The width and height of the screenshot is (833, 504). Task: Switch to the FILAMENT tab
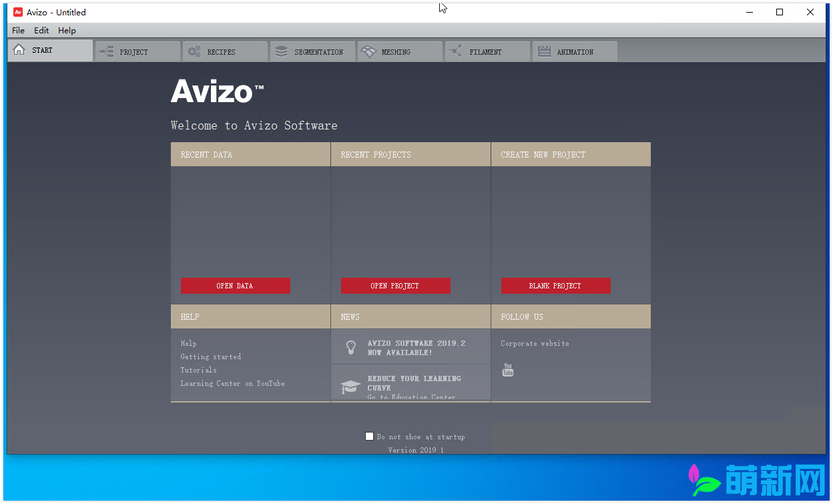click(487, 51)
